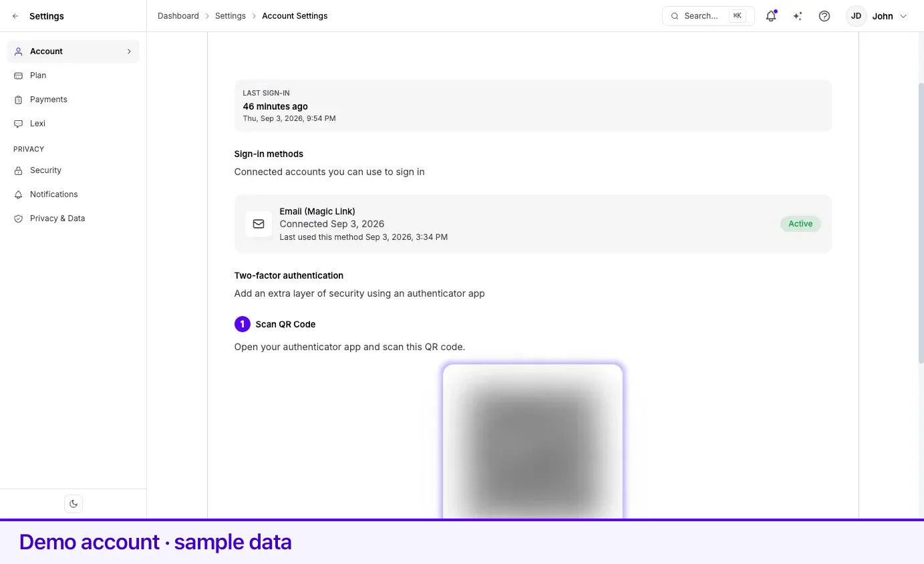The image size is (924, 564).
Task: Click the Lexi chat bubble icon
Action: click(19, 124)
